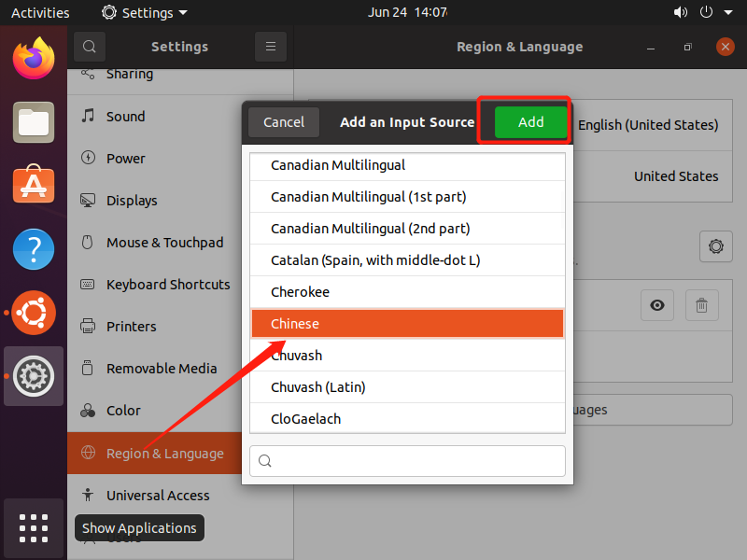Expand the Settings app menu in top bar

[x=145, y=13]
